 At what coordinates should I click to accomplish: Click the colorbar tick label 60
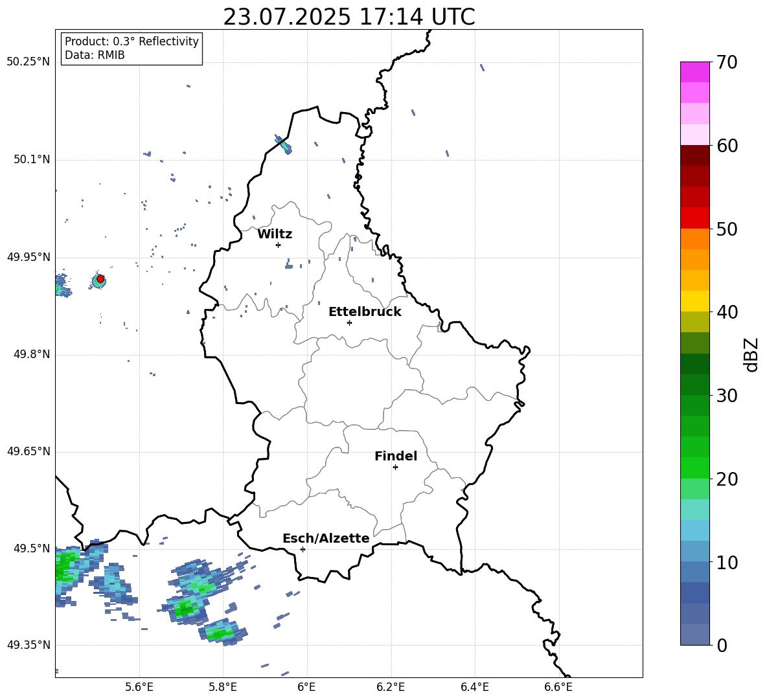[727, 146]
